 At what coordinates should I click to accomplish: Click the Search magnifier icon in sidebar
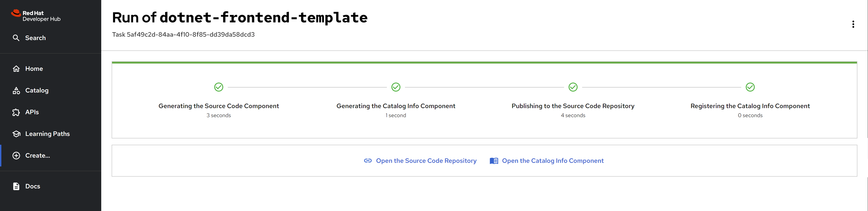tap(16, 38)
